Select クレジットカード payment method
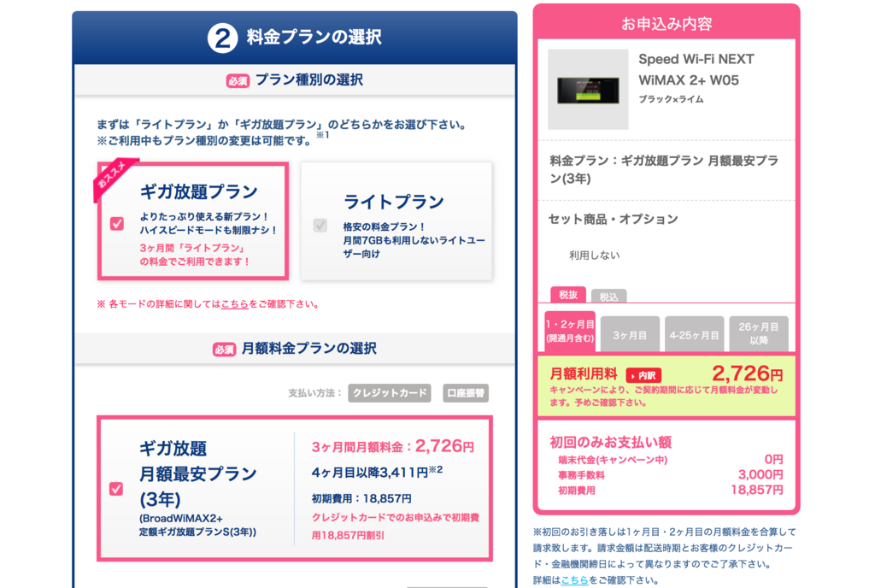The height and width of the screenshot is (588, 875). pyautogui.click(x=390, y=393)
